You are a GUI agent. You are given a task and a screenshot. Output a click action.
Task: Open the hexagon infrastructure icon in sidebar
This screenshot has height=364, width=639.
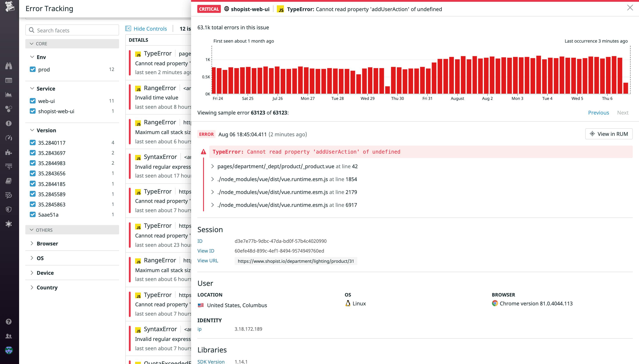(x=9, y=109)
